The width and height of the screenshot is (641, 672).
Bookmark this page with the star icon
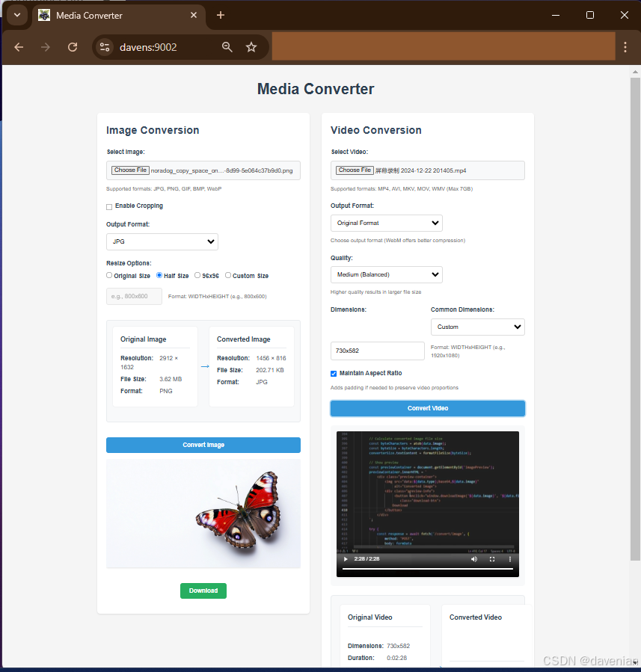[251, 47]
